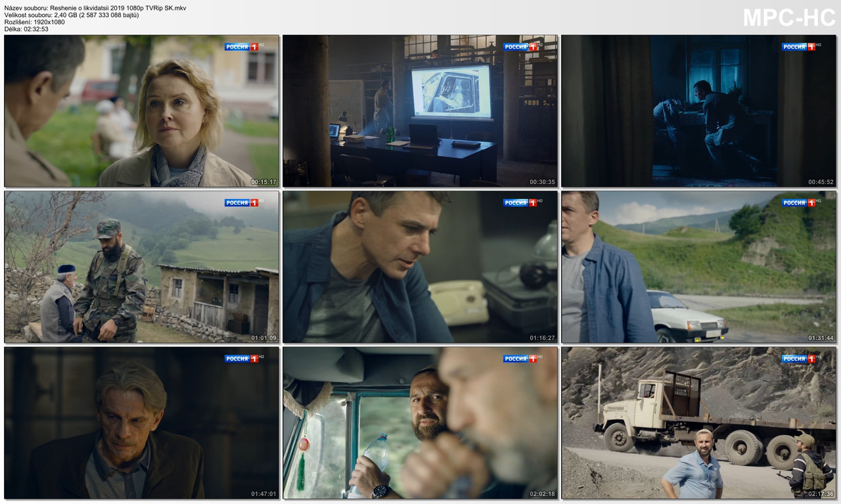Image resolution: width=841 pixels, height=504 pixels.
Task: Click the 01:31:44 timestamp label
Action: (821, 338)
